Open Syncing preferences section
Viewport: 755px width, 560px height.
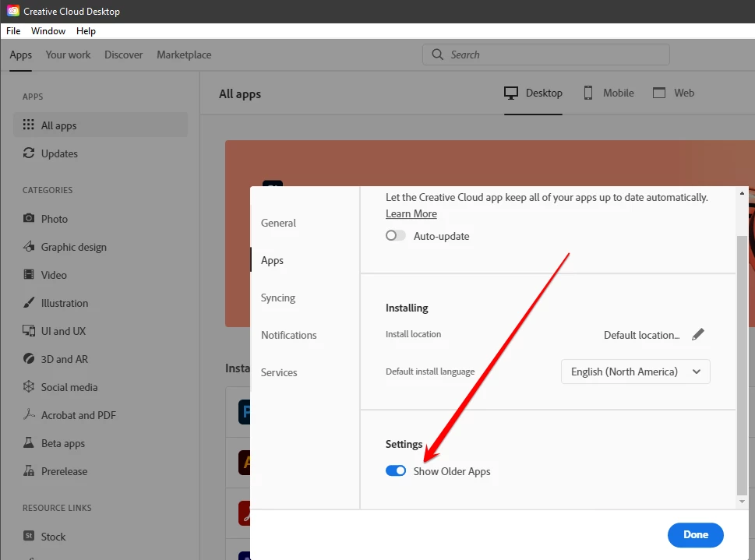click(x=278, y=298)
